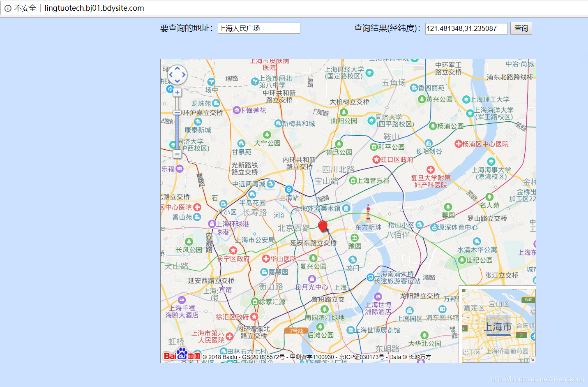
Task: Click the 长途旅游客运站 bus icon
Action: 370,278
